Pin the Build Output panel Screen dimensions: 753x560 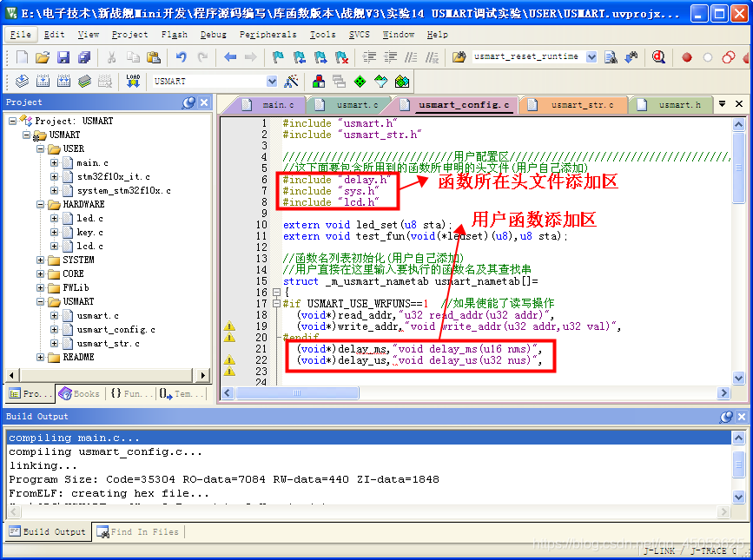pyautogui.click(x=726, y=417)
